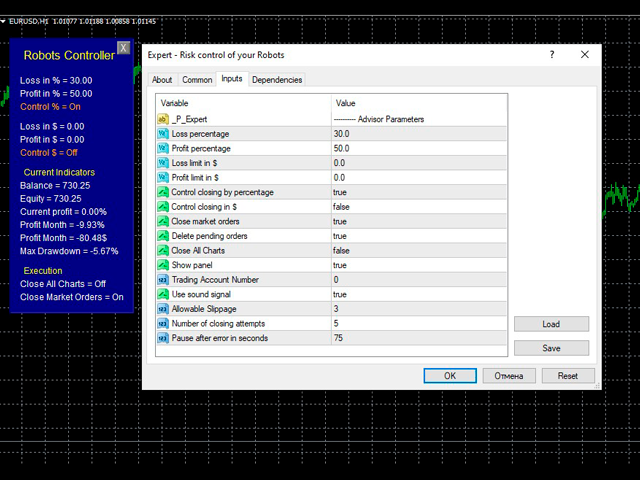Click the integer icon for Allowable Slippage
Image resolution: width=640 pixels, height=480 pixels.
(163, 309)
